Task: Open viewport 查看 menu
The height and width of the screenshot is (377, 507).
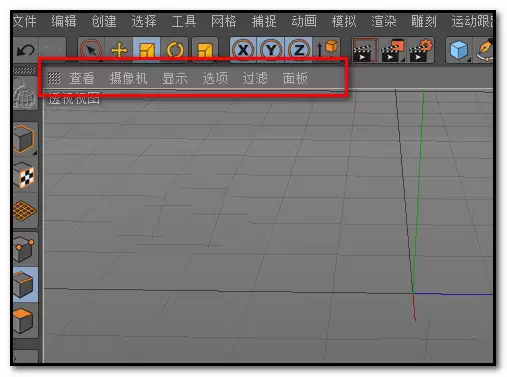Action: [x=82, y=78]
